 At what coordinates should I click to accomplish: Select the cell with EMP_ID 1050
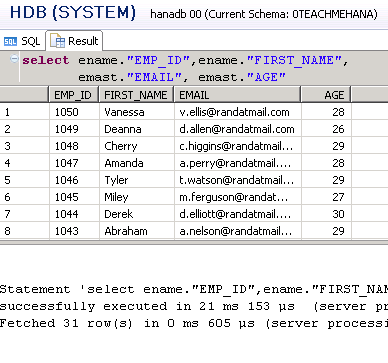coord(74,112)
